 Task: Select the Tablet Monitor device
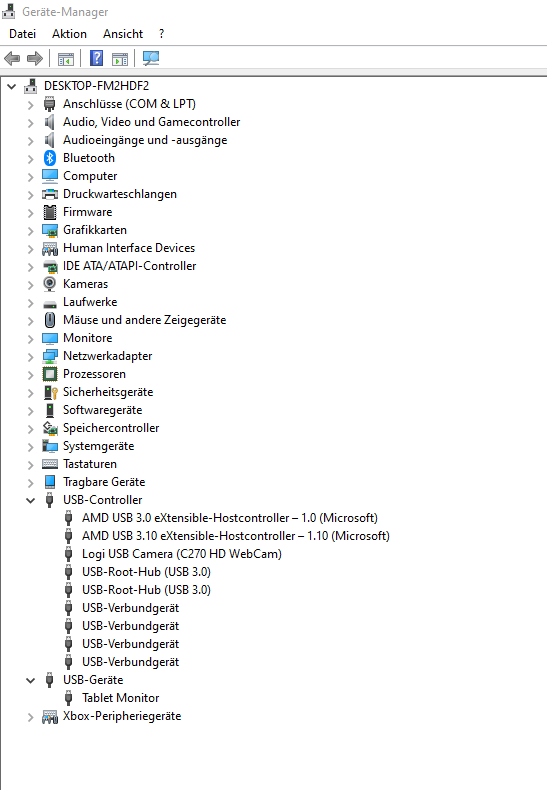point(120,698)
